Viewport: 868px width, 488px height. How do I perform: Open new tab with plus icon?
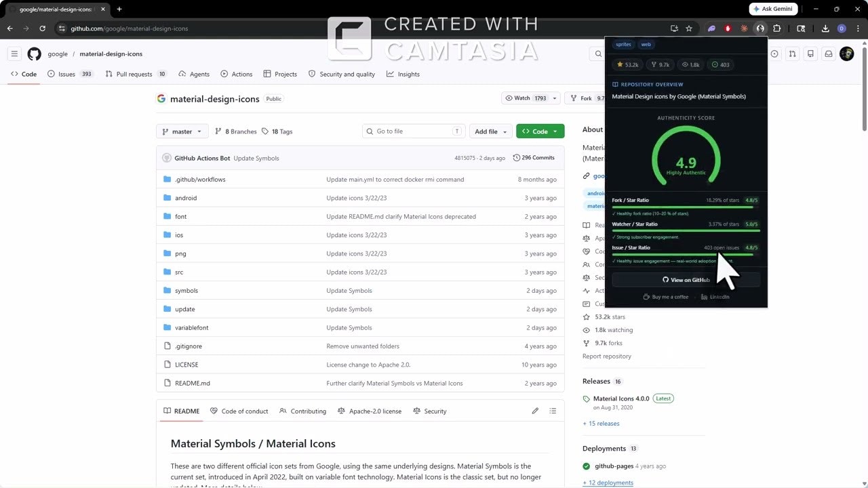point(119,9)
